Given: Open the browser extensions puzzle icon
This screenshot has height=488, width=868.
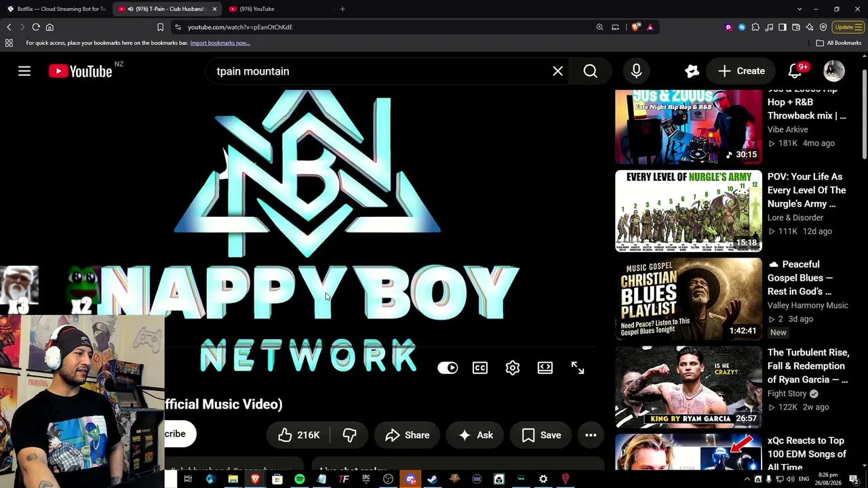Looking at the screenshot, I should [755, 27].
